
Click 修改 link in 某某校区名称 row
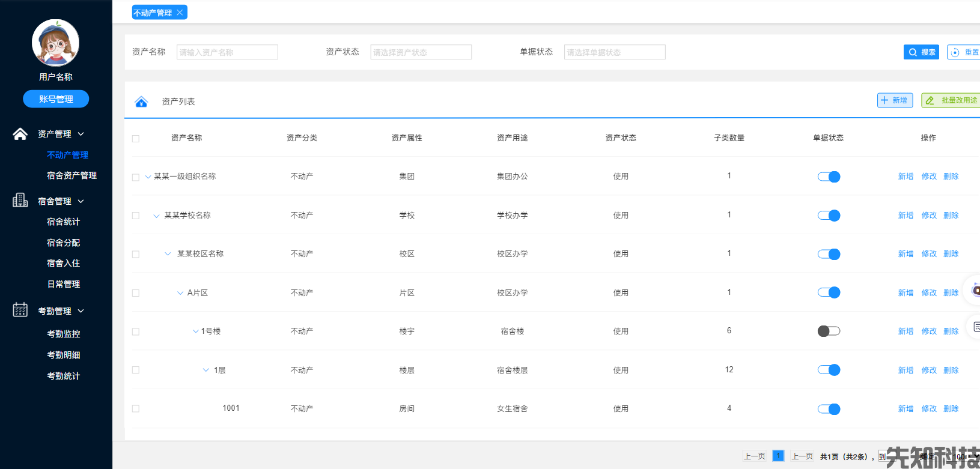929,254
